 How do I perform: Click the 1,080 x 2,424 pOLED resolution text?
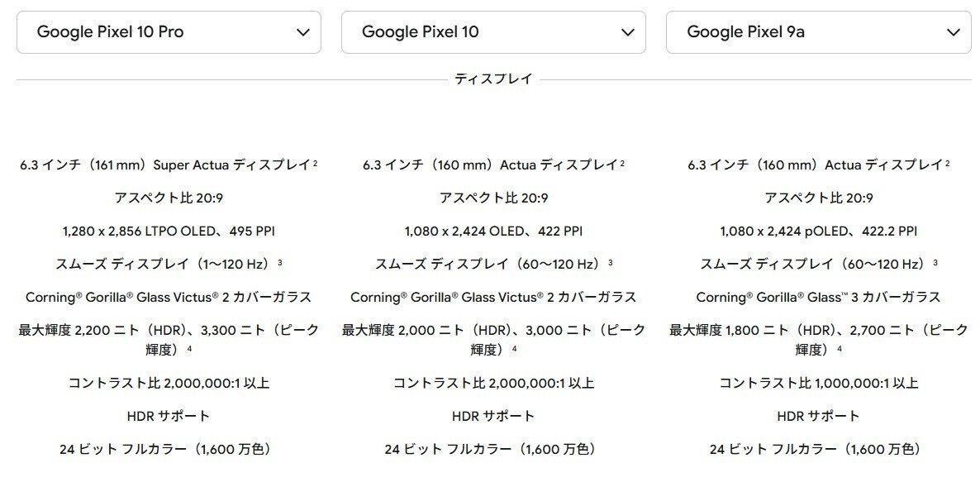818,231
